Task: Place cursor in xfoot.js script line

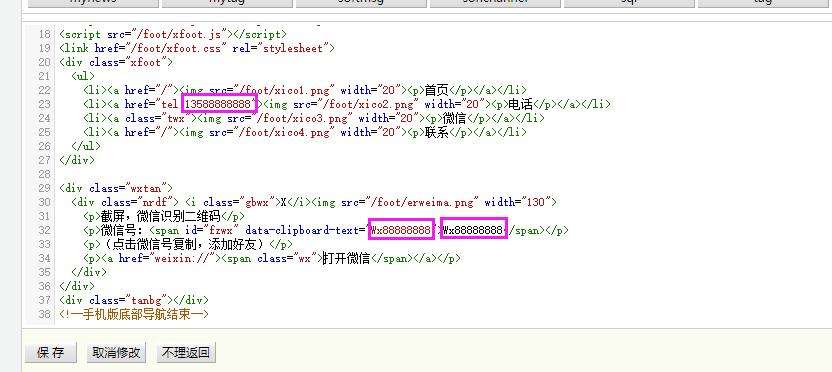Action: [173, 34]
